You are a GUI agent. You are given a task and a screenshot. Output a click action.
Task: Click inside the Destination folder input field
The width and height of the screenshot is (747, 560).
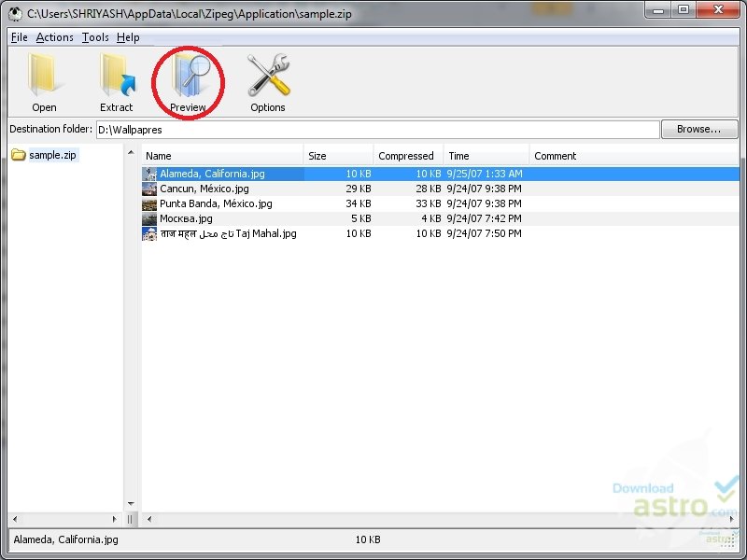tap(280, 129)
